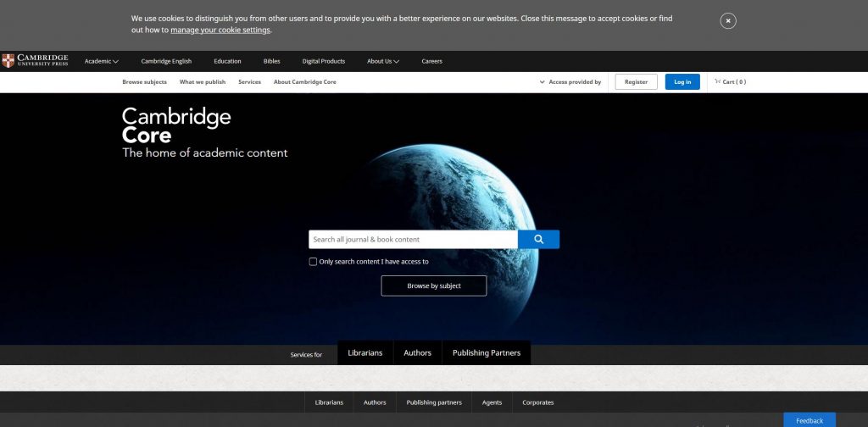The height and width of the screenshot is (427, 868).
Task: Click the blue search magnifier button
Action: coord(538,240)
